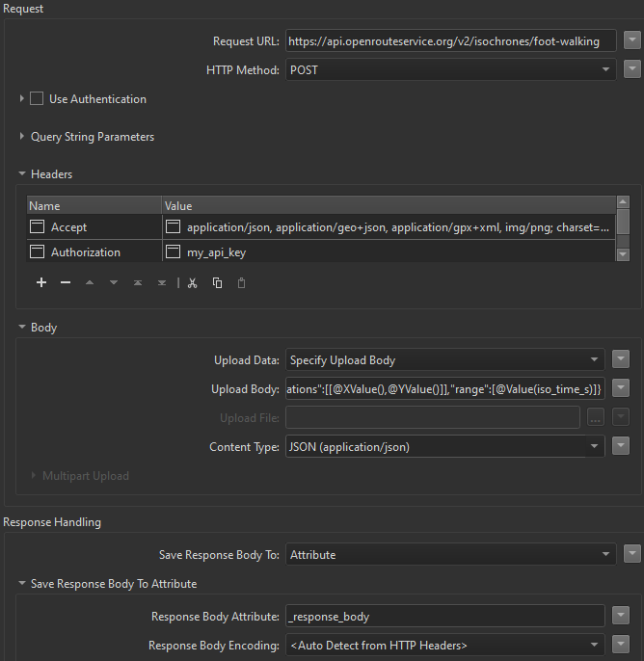Screen dimensions: 644x661
Task: Remove selected header with minus icon
Action: click(66, 282)
